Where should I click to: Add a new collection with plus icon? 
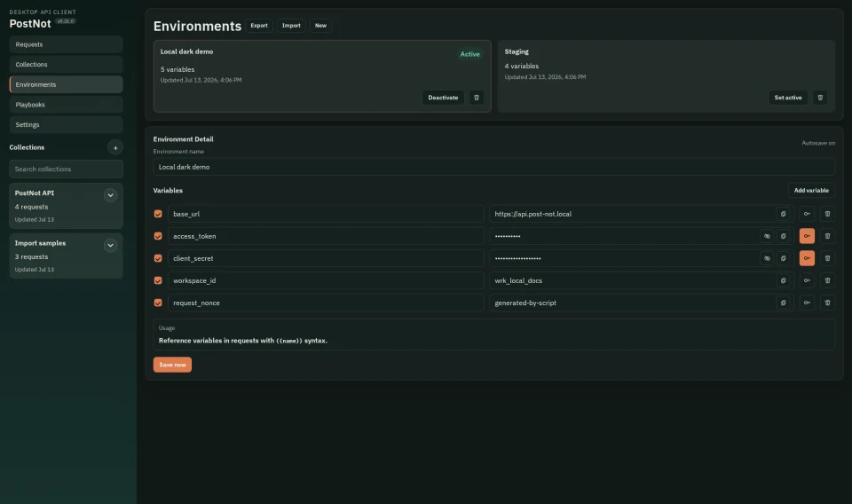coord(115,147)
